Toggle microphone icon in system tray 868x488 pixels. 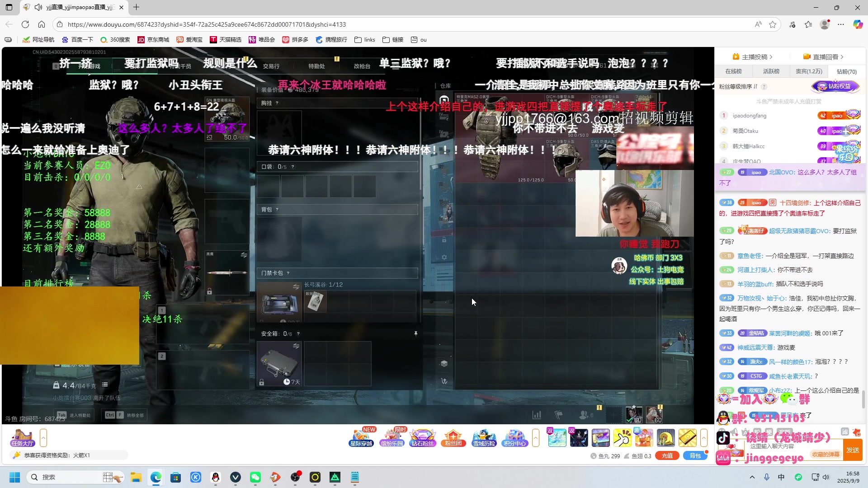pos(767,477)
